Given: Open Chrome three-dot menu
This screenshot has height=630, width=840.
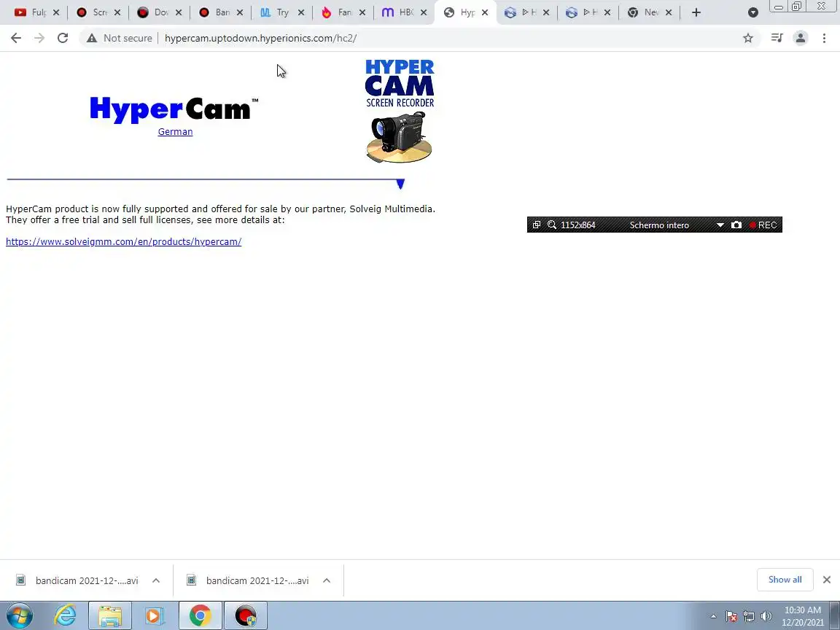Looking at the screenshot, I should (824, 38).
